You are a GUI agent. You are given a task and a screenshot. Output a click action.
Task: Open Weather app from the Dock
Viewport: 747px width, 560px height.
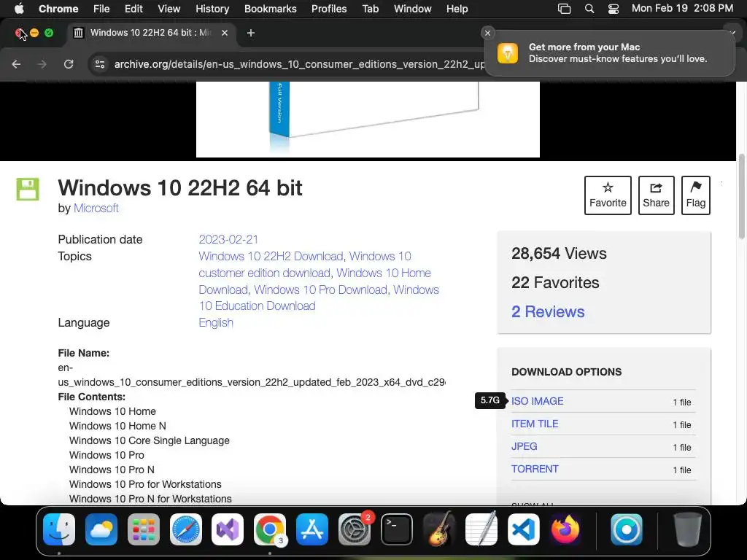[x=101, y=529]
